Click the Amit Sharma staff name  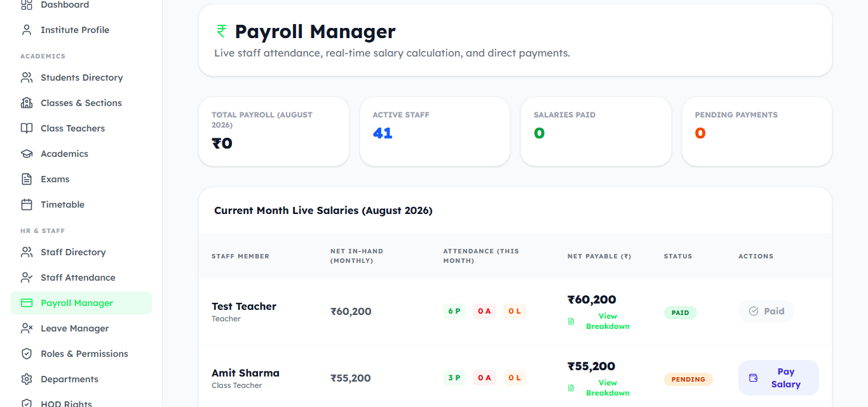(245, 373)
